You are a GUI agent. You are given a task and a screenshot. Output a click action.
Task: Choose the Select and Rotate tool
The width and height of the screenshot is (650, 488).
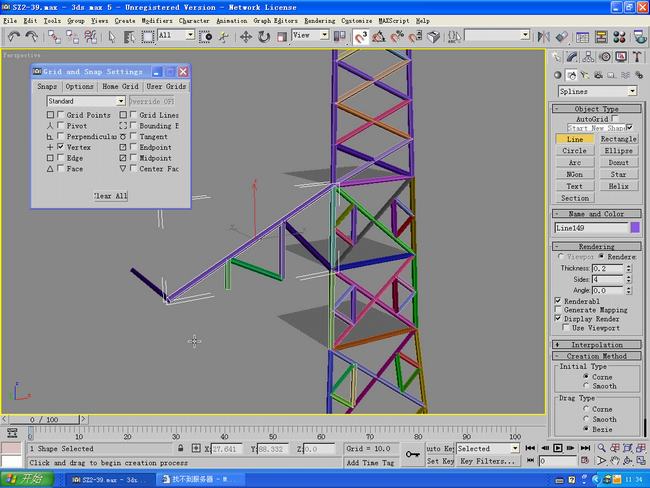point(264,37)
